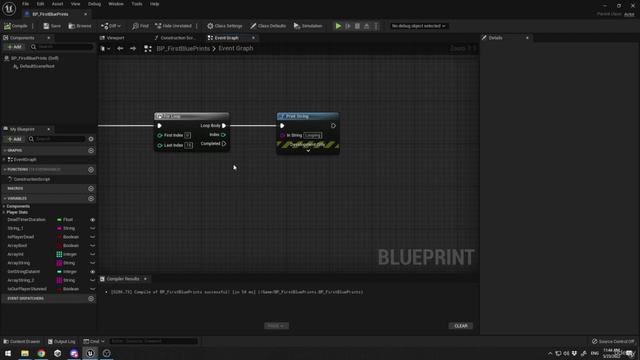Open Find in blueprint

click(140, 26)
